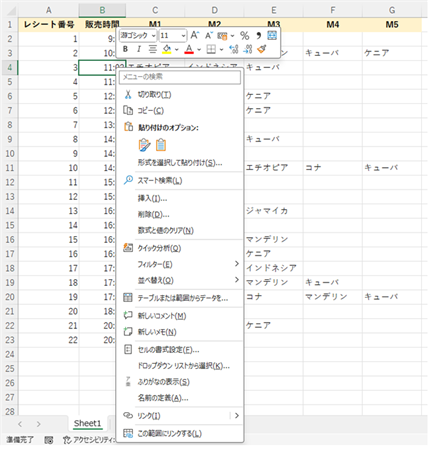Choose 削除(D)... in context menu
The height and width of the screenshot is (449, 431).
click(180, 214)
